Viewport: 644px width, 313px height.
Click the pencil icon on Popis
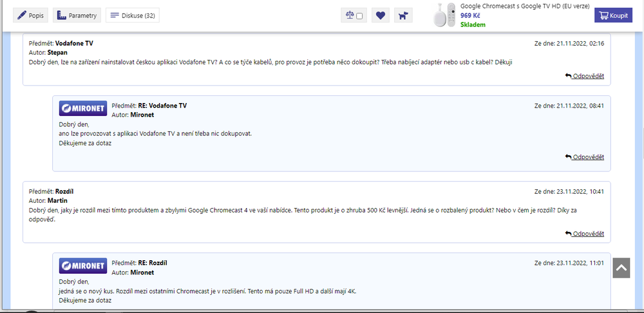(23, 15)
